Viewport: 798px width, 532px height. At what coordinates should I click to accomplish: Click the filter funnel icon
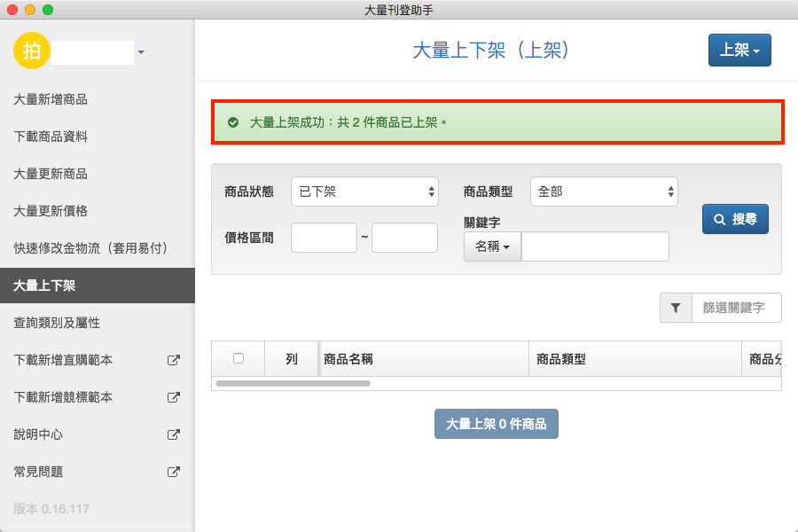(x=676, y=308)
